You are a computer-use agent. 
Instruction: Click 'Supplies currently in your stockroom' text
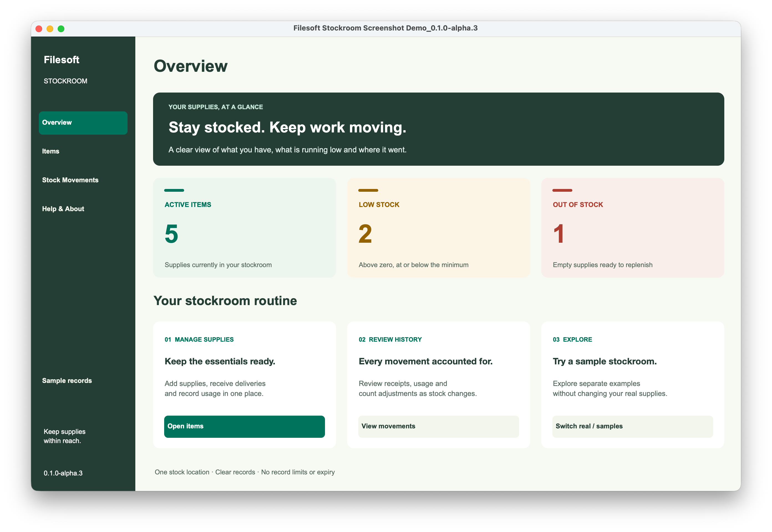[218, 265]
